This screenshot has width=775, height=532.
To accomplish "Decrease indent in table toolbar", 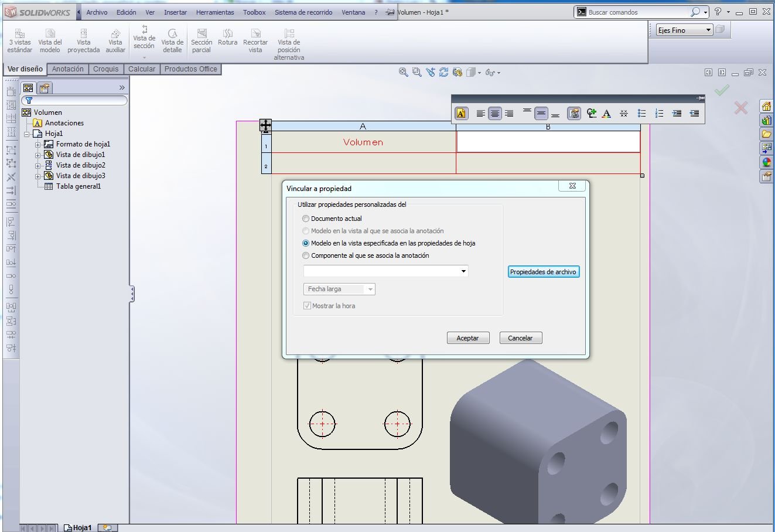I will coord(695,114).
